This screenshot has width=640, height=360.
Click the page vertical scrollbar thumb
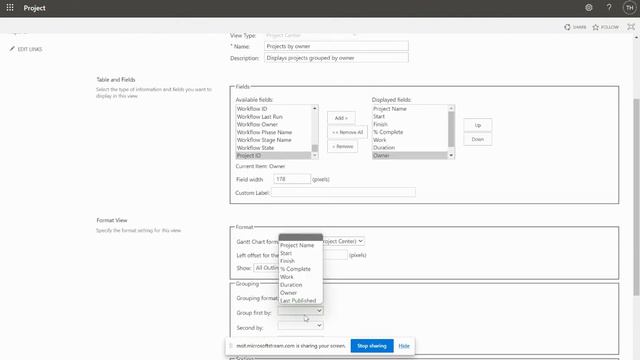pos(636,197)
